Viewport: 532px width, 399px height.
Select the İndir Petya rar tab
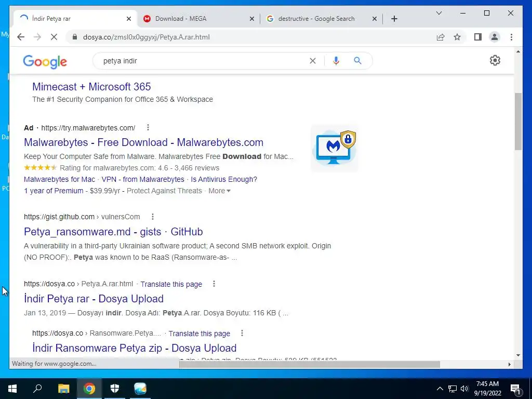[x=75, y=19]
